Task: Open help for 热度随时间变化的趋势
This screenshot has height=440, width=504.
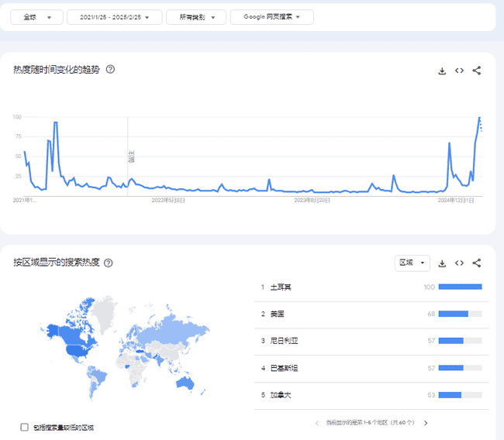Action: point(110,70)
